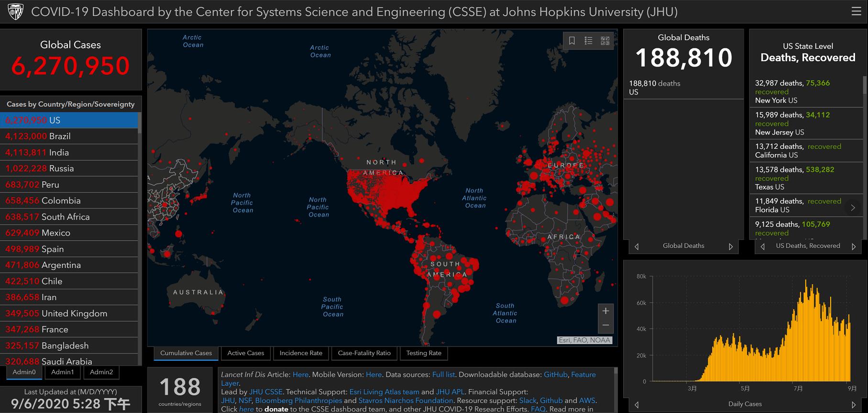Switch to Active Cases tab
This screenshot has width=868, height=413.
tap(246, 353)
